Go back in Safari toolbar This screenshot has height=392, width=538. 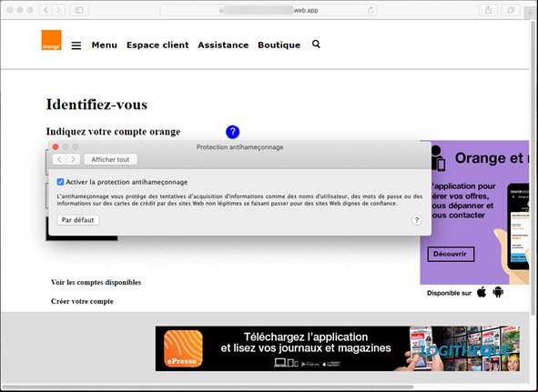(46, 10)
